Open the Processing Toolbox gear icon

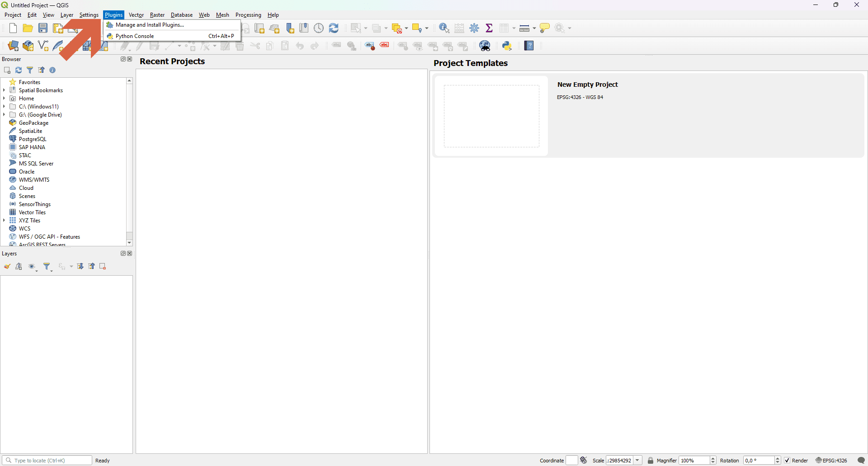[x=475, y=28]
